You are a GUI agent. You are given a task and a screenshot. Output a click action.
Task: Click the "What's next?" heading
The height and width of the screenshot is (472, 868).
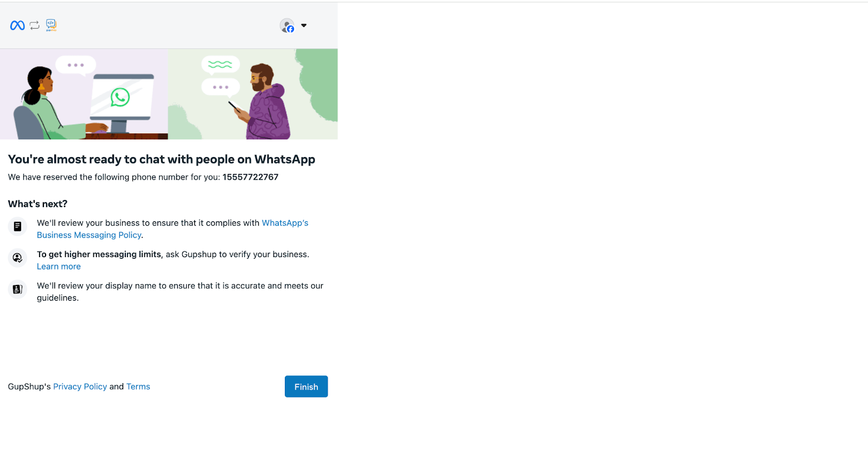tap(37, 204)
